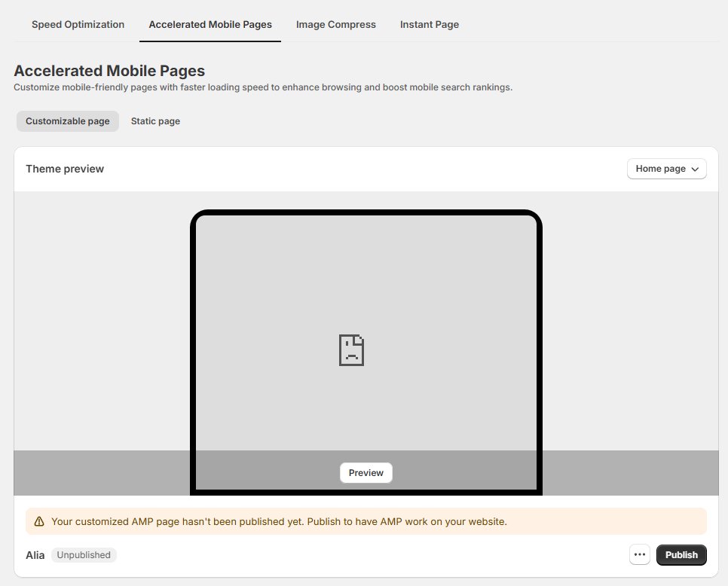The image size is (728, 586).
Task: Switch to the Image Compress tab
Action: (x=335, y=25)
